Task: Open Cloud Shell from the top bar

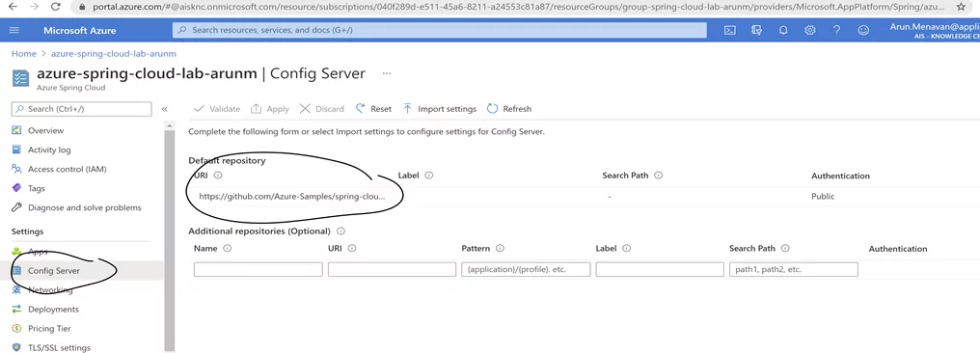Action: pyautogui.click(x=729, y=30)
